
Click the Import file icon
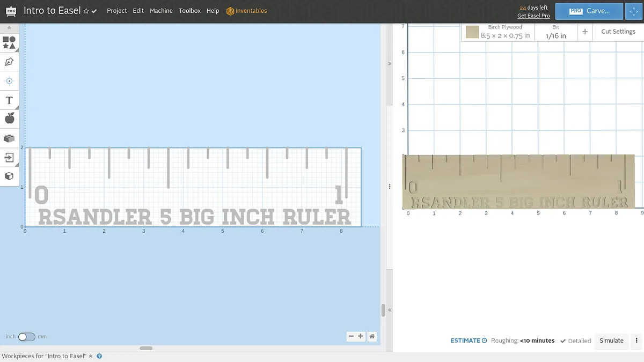[9, 157]
